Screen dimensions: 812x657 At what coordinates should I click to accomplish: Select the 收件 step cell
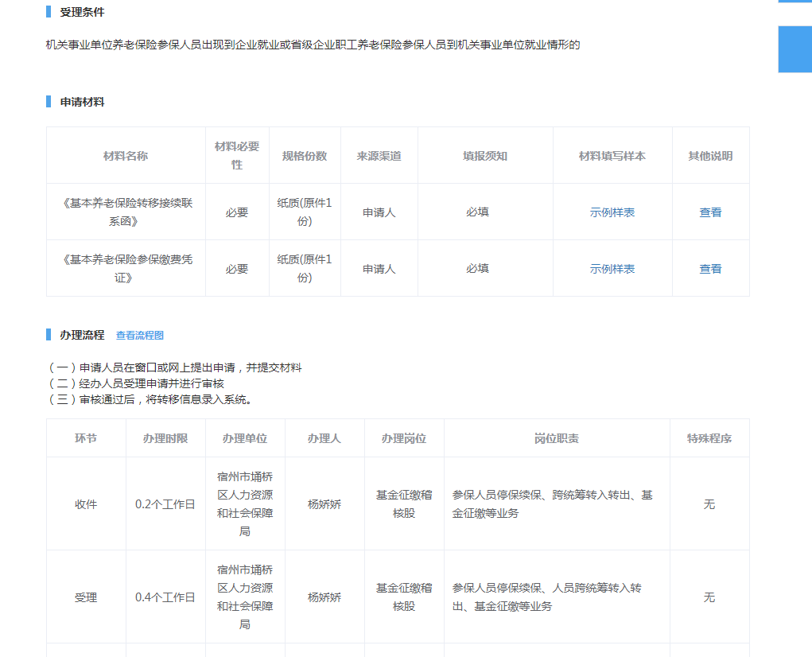click(86, 504)
